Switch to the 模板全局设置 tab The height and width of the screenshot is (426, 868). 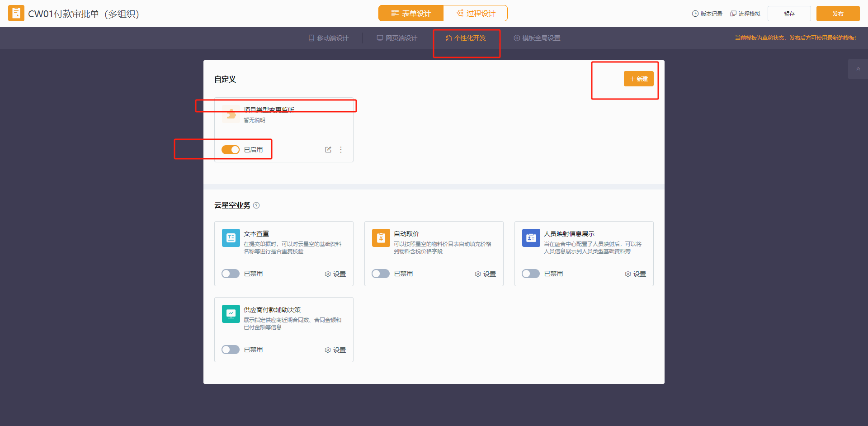pos(537,38)
